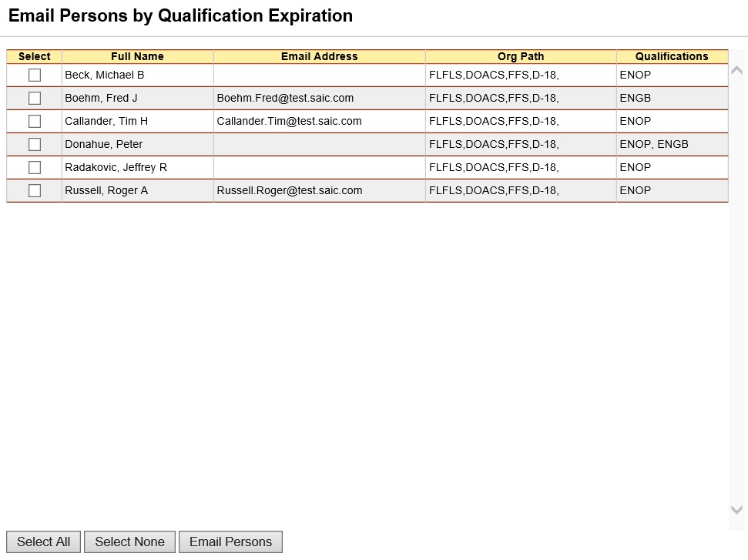Image resolution: width=748 pixels, height=560 pixels.
Task: Click the Org Path column header
Action: [521, 56]
